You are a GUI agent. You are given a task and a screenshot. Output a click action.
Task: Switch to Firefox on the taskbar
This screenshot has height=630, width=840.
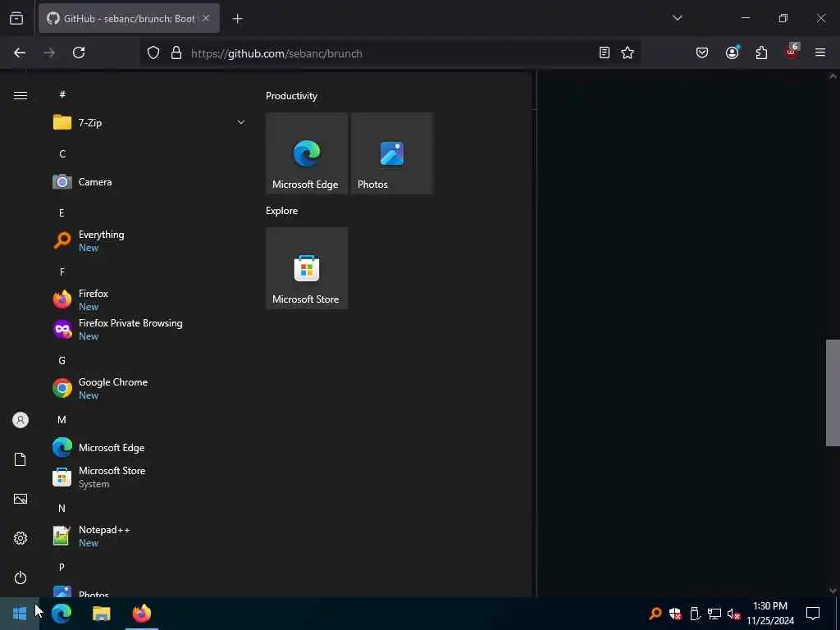click(142, 614)
